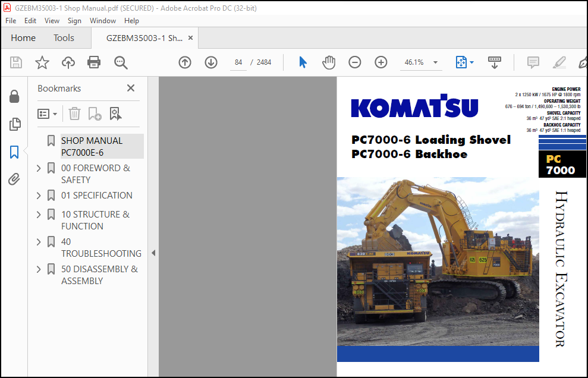The height and width of the screenshot is (378, 588).
Task: Select the GZEBM35003-1 Sh... document tab
Action: (144, 38)
